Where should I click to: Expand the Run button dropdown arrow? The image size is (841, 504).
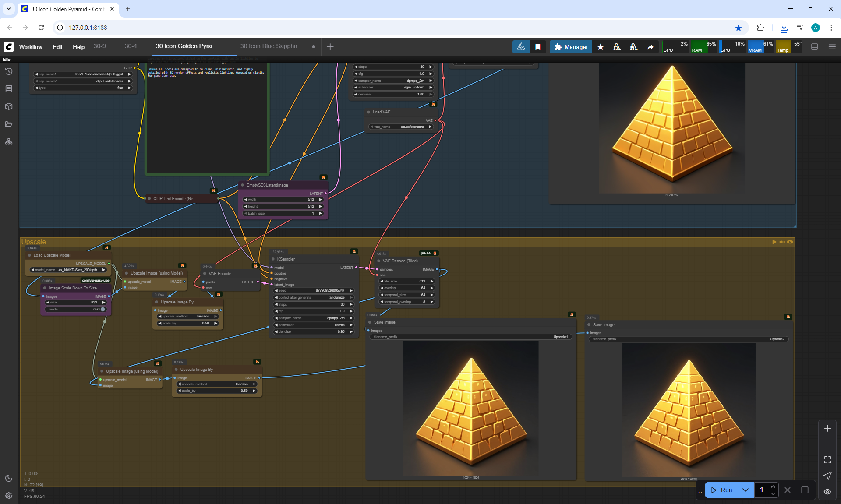746,490
